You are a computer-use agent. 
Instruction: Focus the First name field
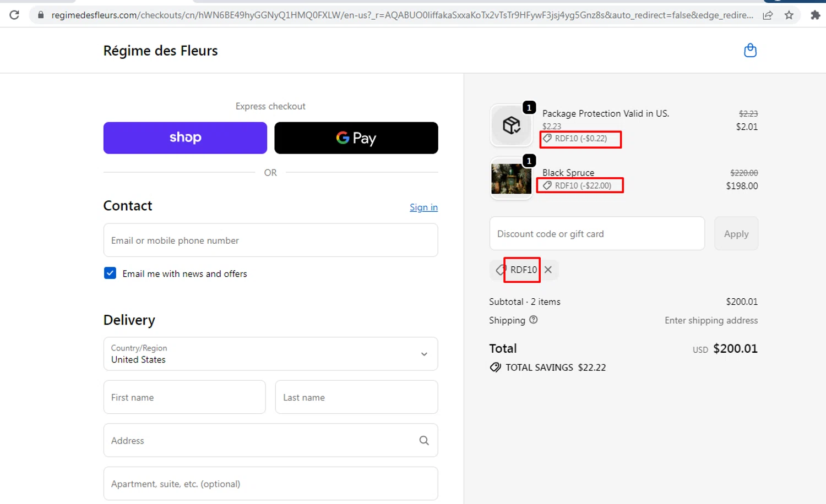tap(184, 397)
